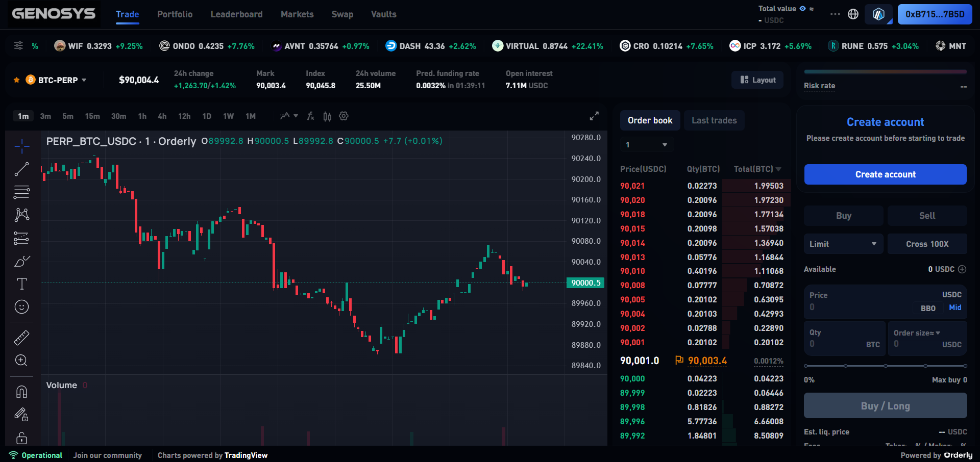Expand the chart to fullscreen
980x462 pixels.
click(594, 116)
